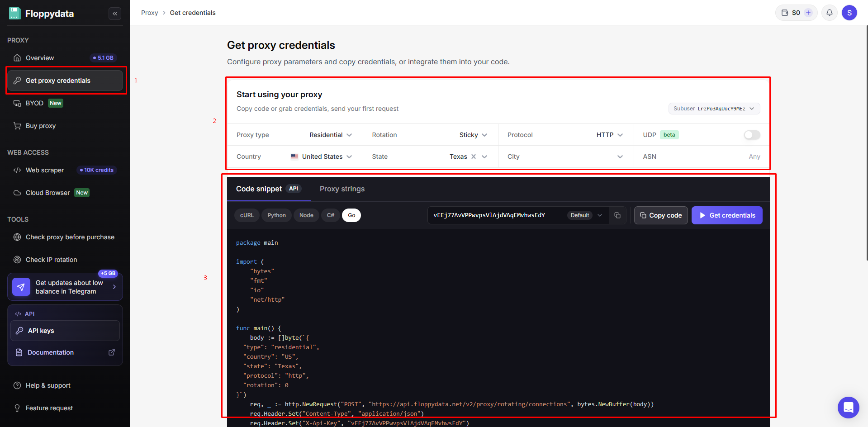The height and width of the screenshot is (427, 868).
Task: Go to Buy proxy page
Action: coord(65,126)
